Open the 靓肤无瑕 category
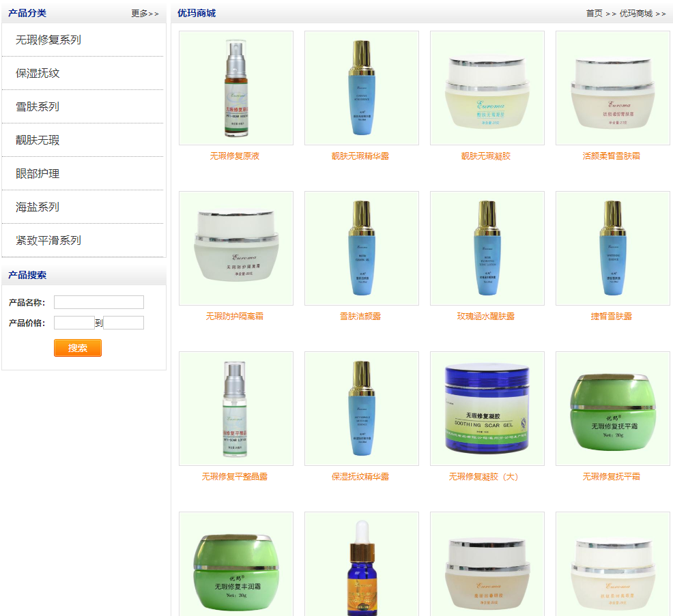The height and width of the screenshot is (616, 673). click(38, 141)
